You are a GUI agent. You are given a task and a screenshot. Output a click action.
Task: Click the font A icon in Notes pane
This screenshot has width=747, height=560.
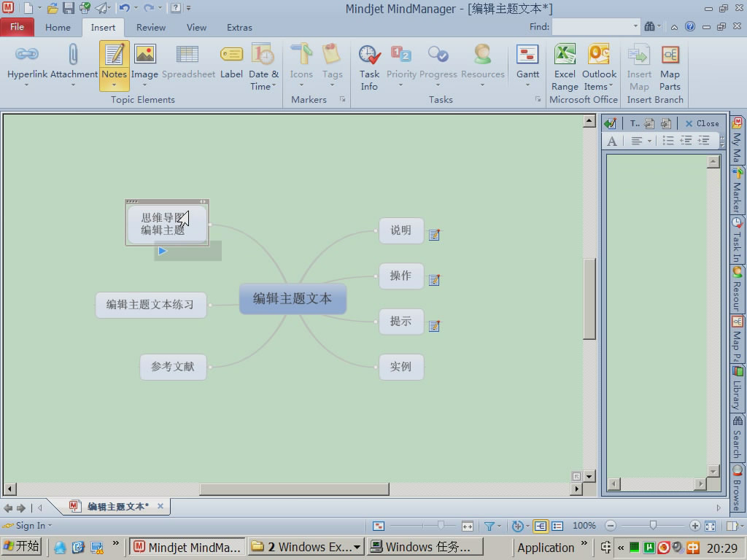[x=612, y=141]
